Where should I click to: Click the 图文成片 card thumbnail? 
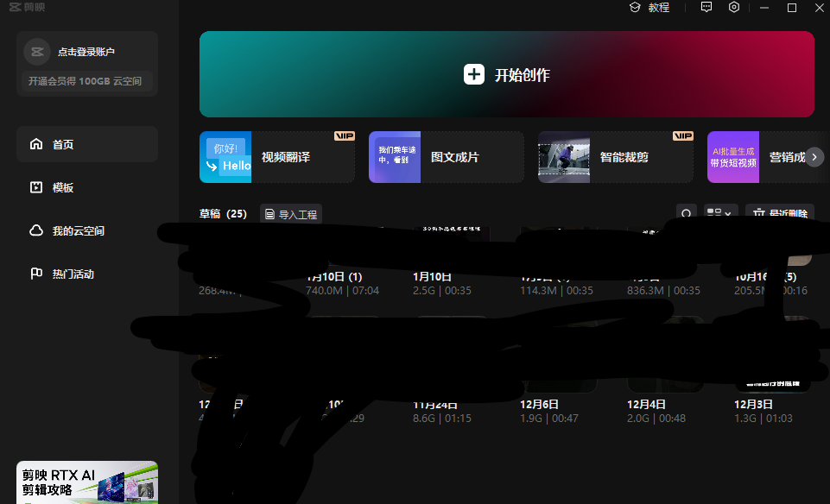pos(395,157)
